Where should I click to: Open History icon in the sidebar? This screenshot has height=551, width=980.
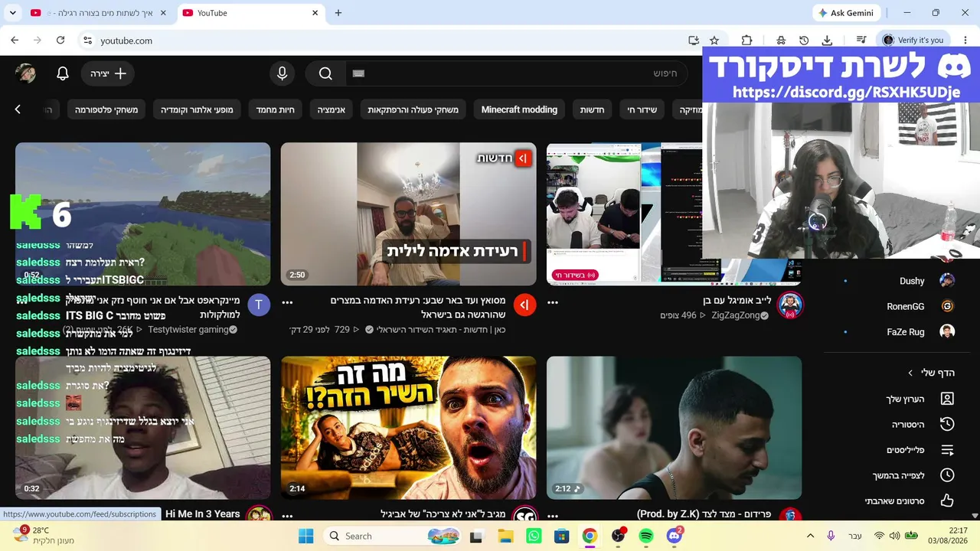point(947,424)
